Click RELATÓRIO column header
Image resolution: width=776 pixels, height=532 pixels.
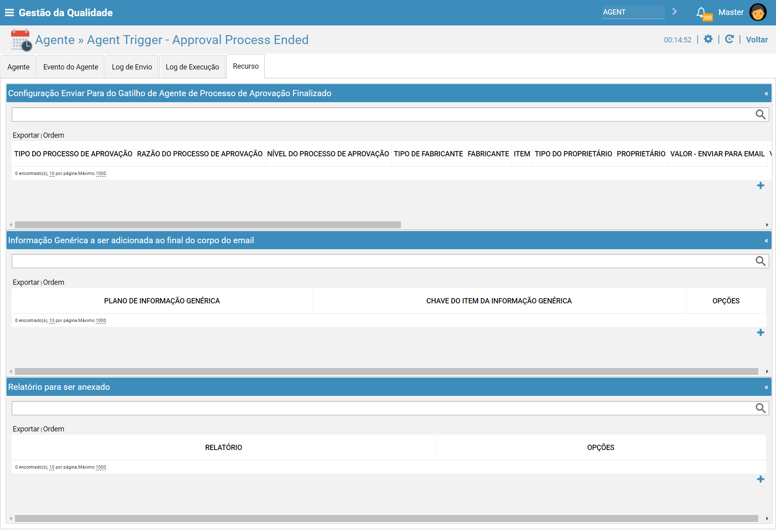(x=224, y=448)
